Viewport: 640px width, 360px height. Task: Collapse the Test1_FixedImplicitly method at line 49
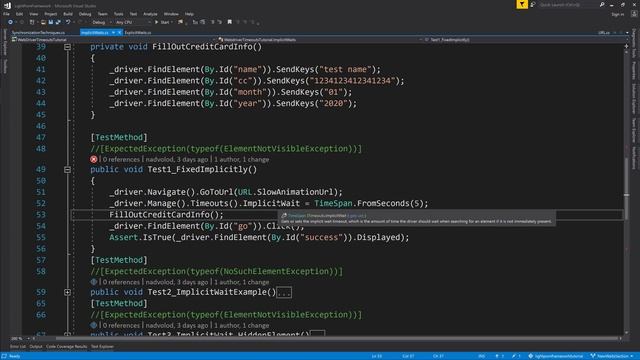(67, 169)
